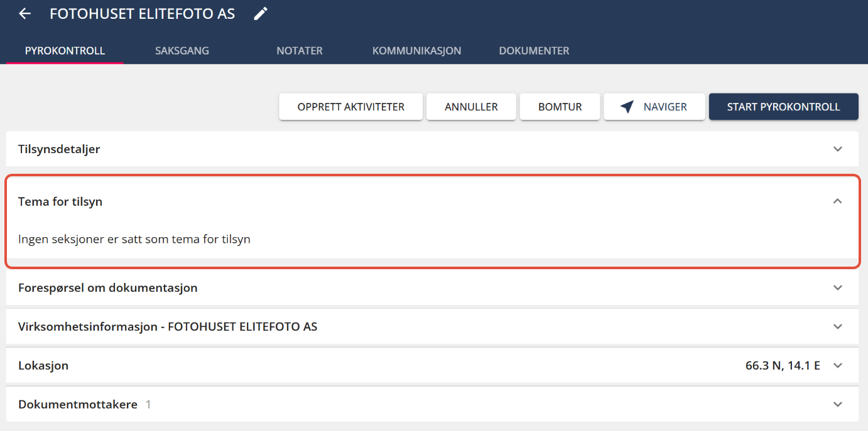The image size is (868, 431).
Task: Click the OPPRETT AKTIVITETER button
Action: (x=351, y=107)
